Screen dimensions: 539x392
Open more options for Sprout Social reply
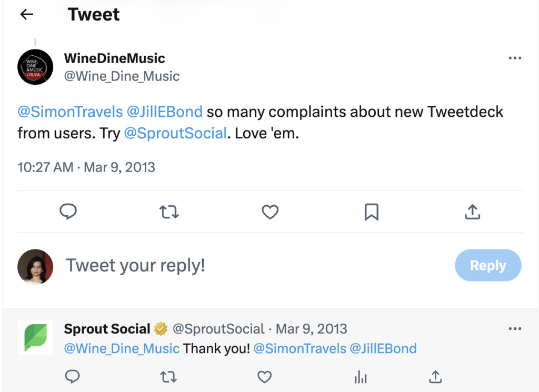tap(515, 329)
